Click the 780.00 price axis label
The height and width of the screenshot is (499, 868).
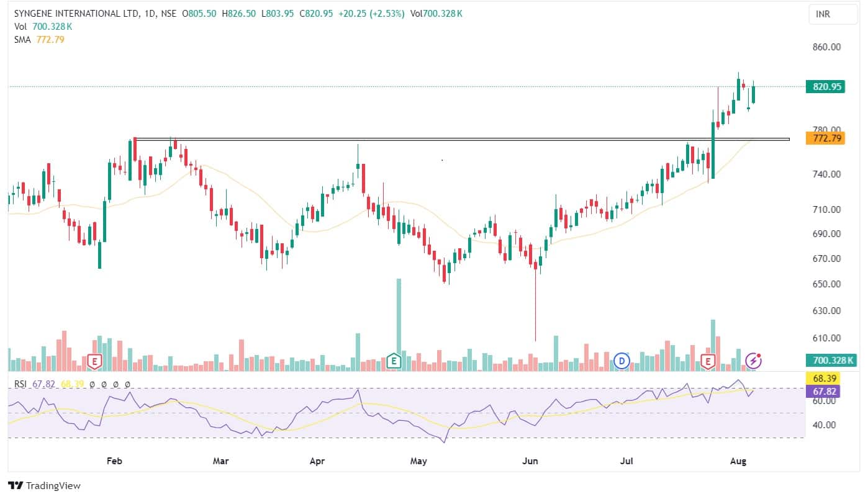point(827,129)
